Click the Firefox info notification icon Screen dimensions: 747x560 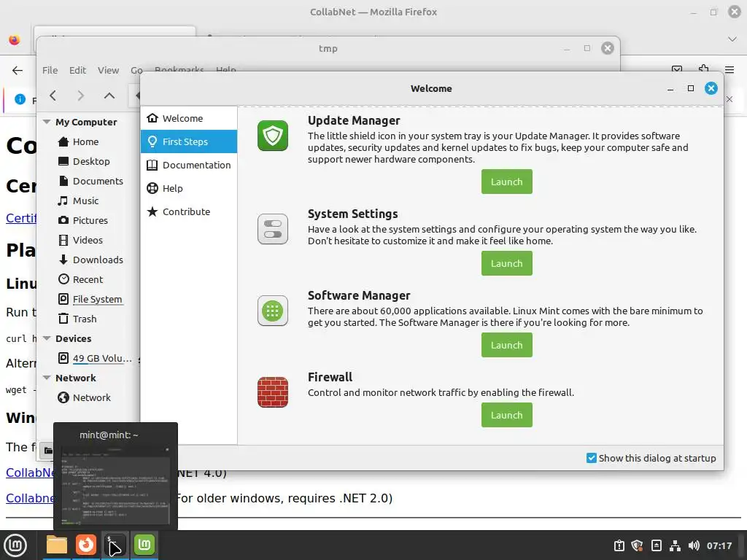pos(20,99)
